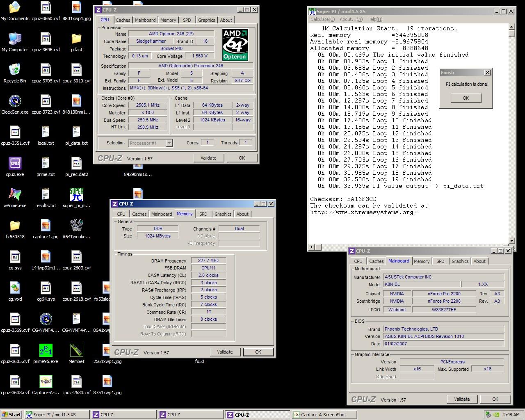Viewport: 525px width, 420px height.
Task: Select the MemSet desktop icon
Action: coord(76,350)
